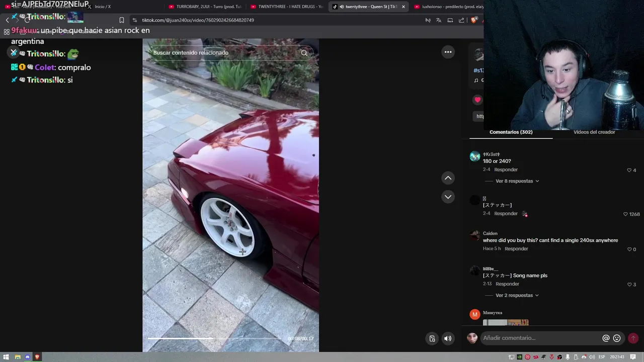Switch to TURROBABY, 2UU! YouTube tab
The height and width of the screenshot is (362, 644).
click(x=205, y=7)
